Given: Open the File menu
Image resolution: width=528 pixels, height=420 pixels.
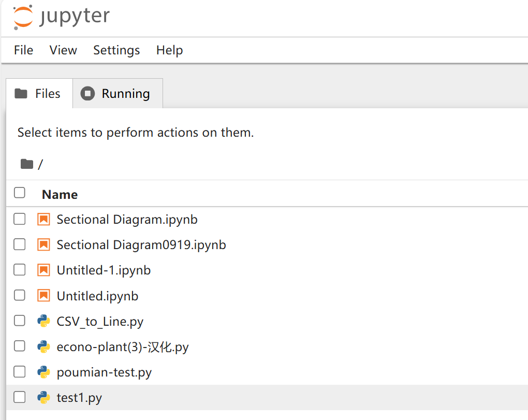Looking at the screenshot, I should 23,50.
